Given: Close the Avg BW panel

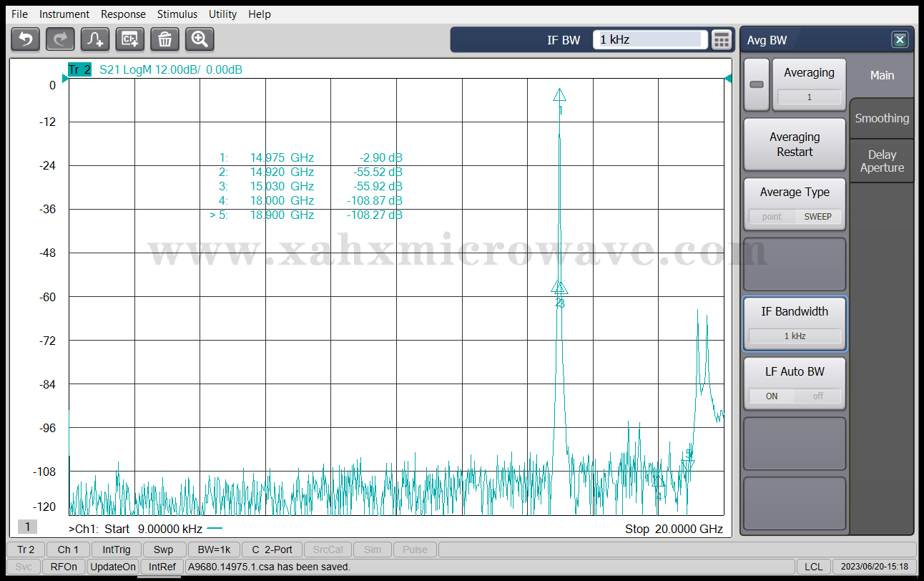Looking at the screenshot, I should tap(900, 40).
